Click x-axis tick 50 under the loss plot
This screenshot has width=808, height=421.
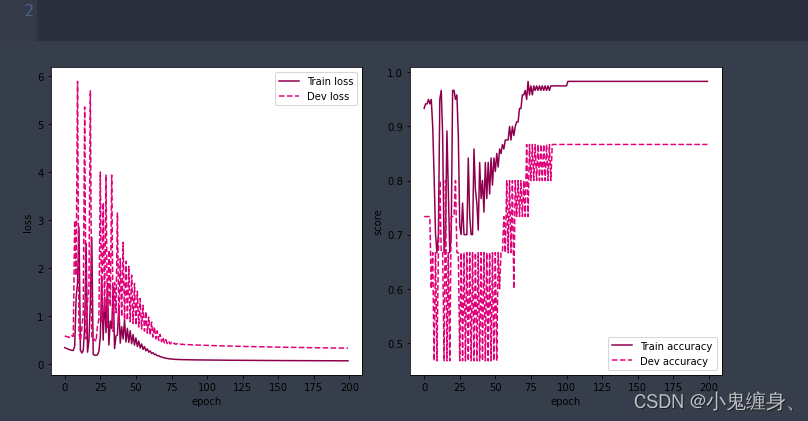[x=136, y=387]
